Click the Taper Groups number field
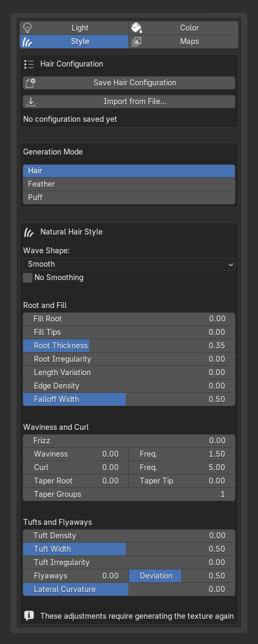The height and width of the screenshot is (644, 258). 129,494
